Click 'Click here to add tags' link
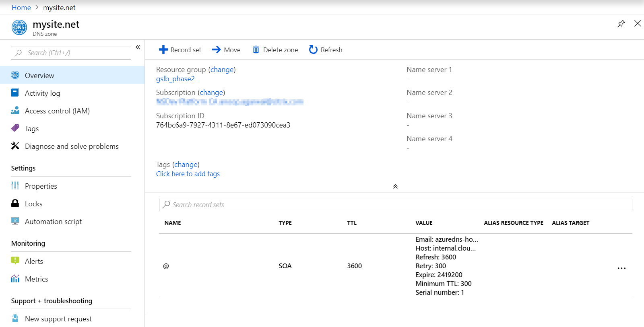Image resolution: width=644 pixels, height=327 pixels. pyautogui.click(x=188, y=174)
